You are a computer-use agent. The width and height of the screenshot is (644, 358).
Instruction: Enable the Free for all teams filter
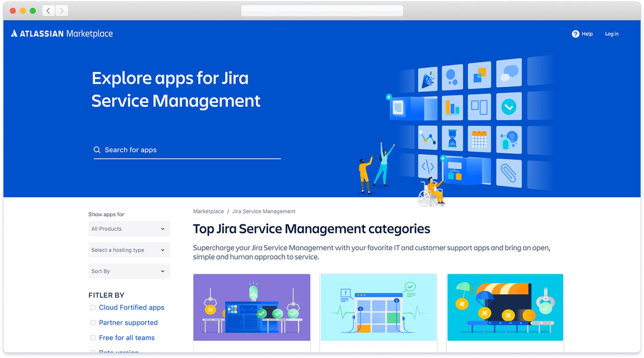coord(93,338)
